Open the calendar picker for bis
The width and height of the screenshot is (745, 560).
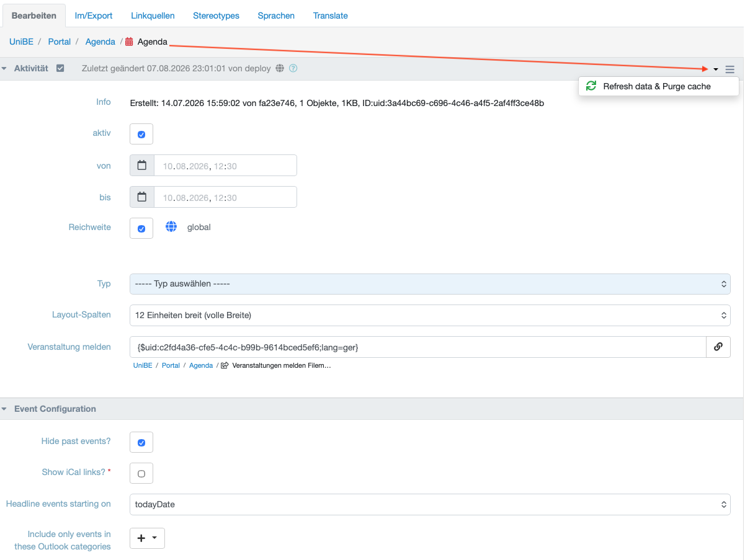pyautogui.click(x=142, y=197)
